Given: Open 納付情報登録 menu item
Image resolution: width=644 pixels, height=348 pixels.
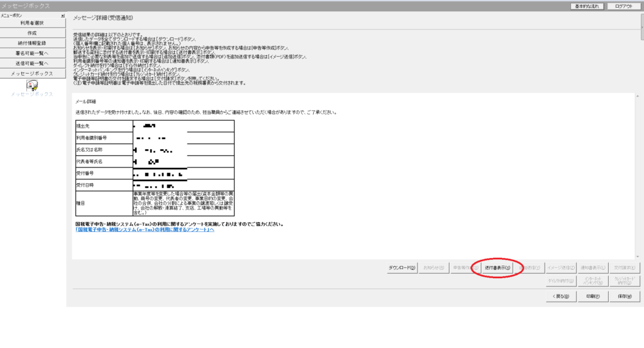Looking at the screenshot, I should click(32, 43).
